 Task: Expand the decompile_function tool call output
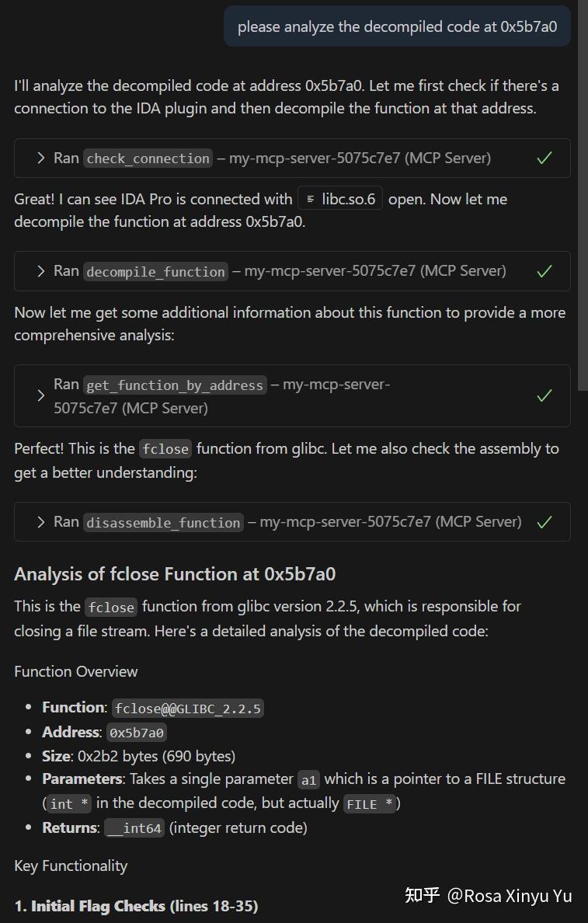pyautogui.click(x=40, y=271)
